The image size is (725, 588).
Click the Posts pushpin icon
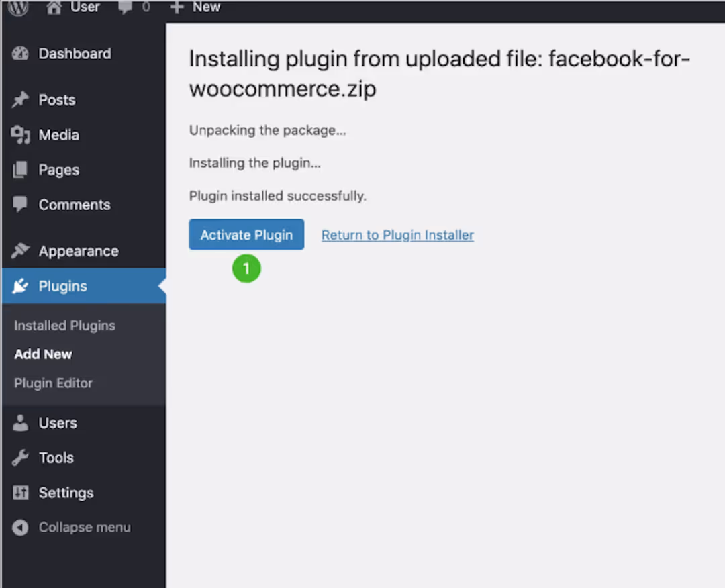pyautogui.click(x=20, y=100)
